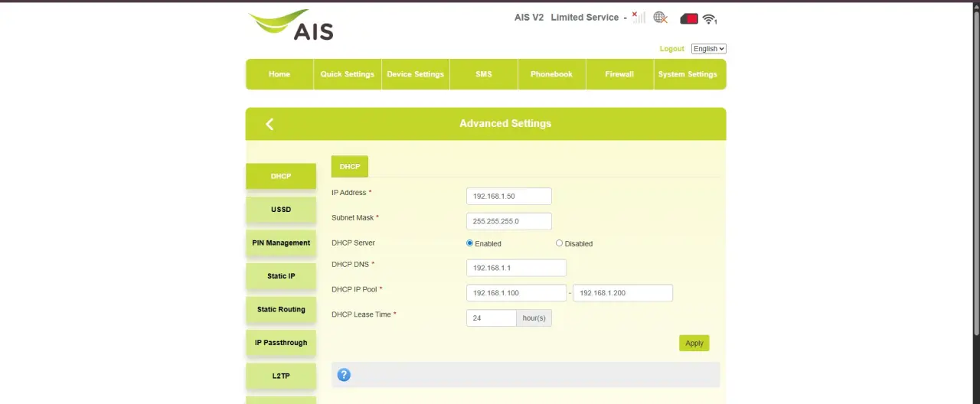Click the AIS logo
The height and width of the screenshot is (404, 980).
[x=291, y=25]
